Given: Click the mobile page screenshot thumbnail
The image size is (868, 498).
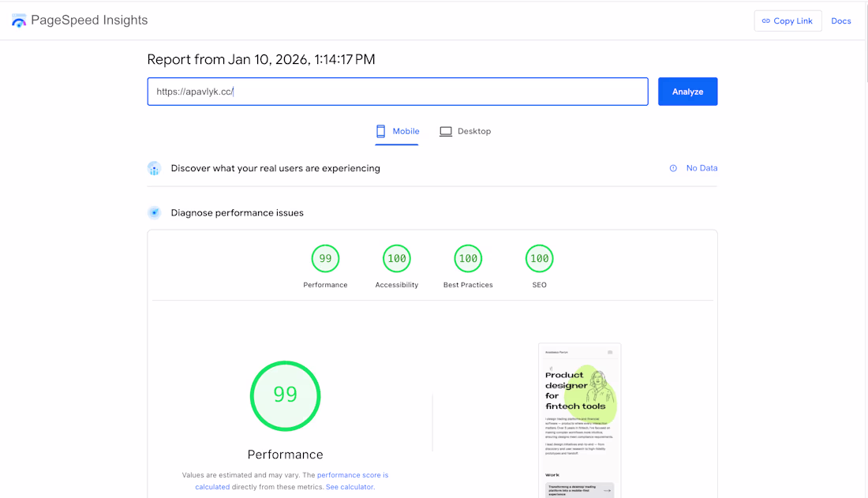Looking at the screenshot, I should tap(579, 420).
